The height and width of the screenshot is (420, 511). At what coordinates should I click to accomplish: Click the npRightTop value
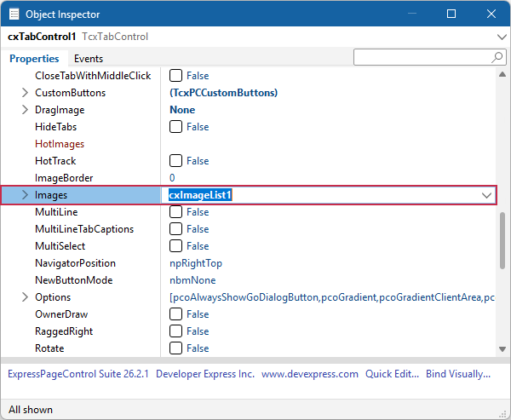[x=196, y=263]
